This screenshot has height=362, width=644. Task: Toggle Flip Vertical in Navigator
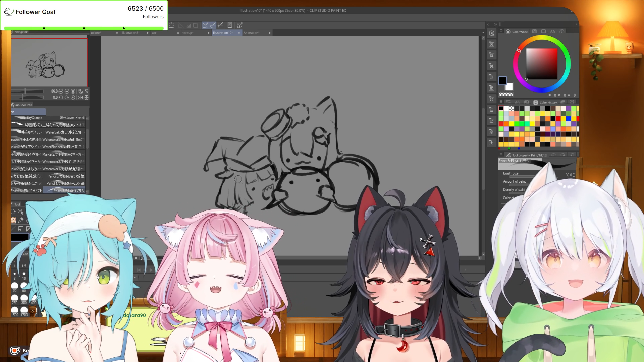pyautogui.click(x=86, y=97)
